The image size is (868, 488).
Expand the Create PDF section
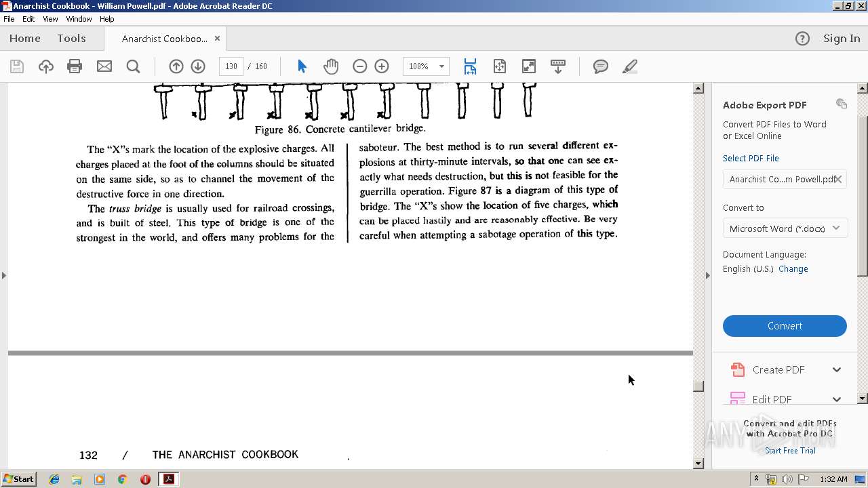point(837,369)
